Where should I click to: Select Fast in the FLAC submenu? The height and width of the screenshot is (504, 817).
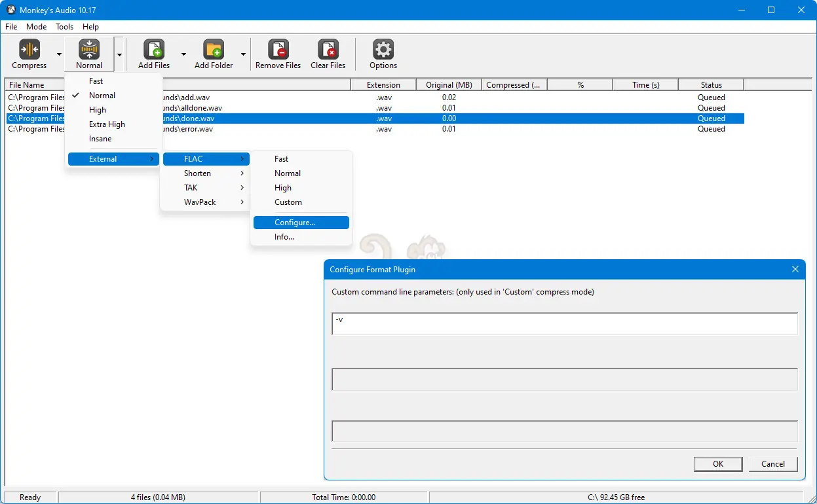pos(301,159)
